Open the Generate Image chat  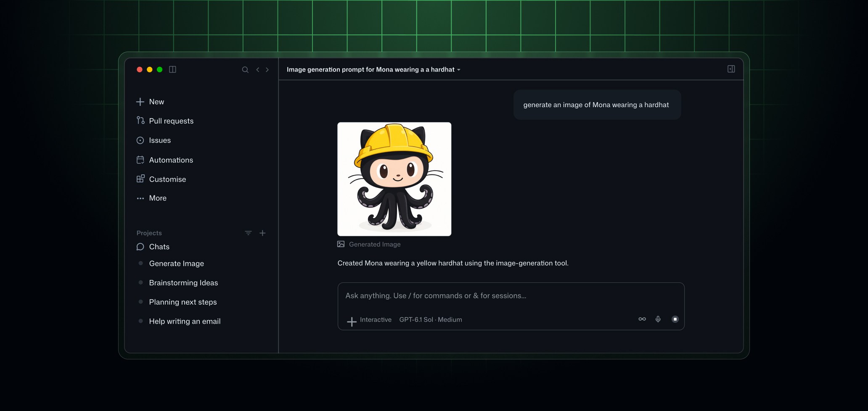pyautogui.click(x=176, y=263)
